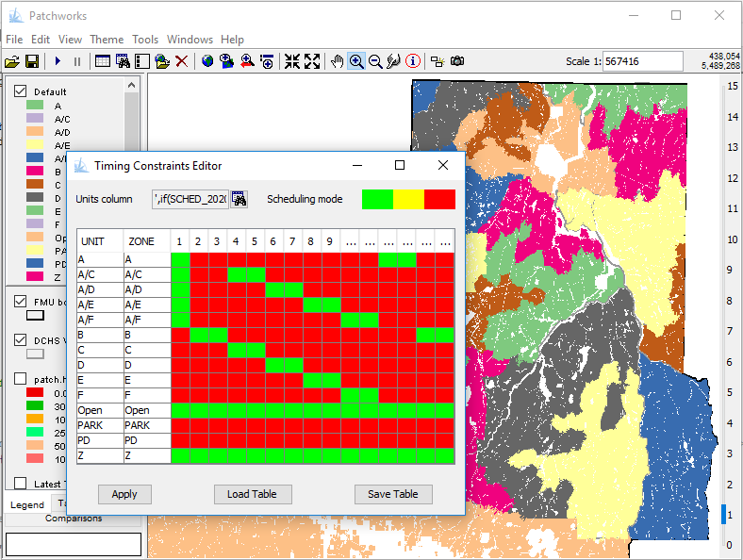743x560 pixels.
Task: Uncheck the Default layer checkbox
Action: point(20,91)
